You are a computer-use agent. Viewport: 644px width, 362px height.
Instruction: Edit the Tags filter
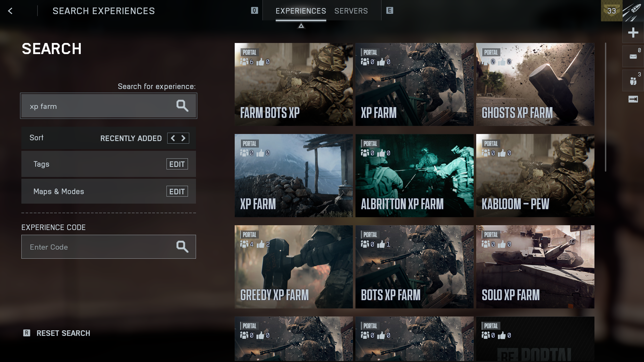(x=177, y=164)
